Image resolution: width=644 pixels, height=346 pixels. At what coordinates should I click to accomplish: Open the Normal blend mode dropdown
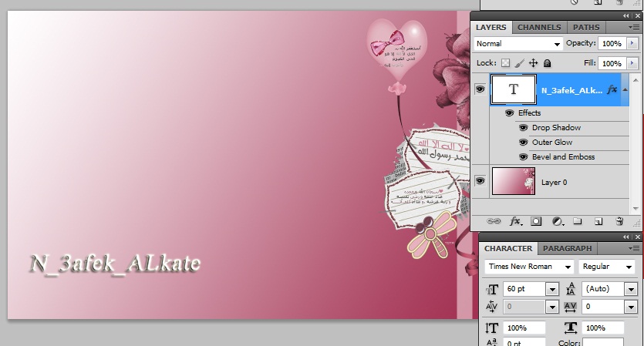coord(519,44)
